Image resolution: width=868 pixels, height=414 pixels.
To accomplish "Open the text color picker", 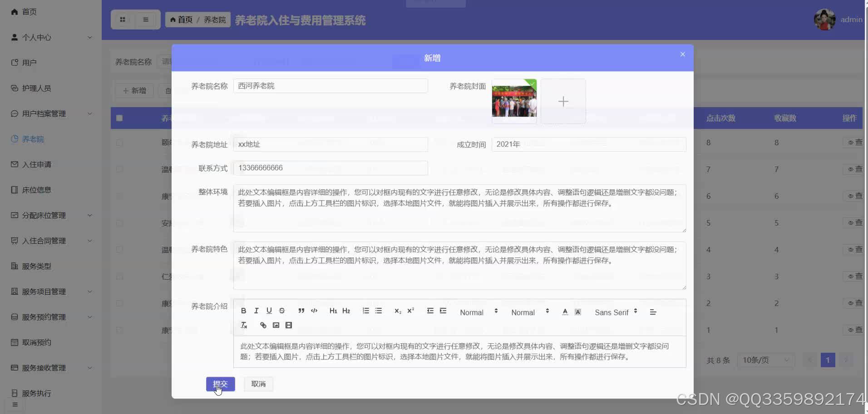I will coord(565,312).
